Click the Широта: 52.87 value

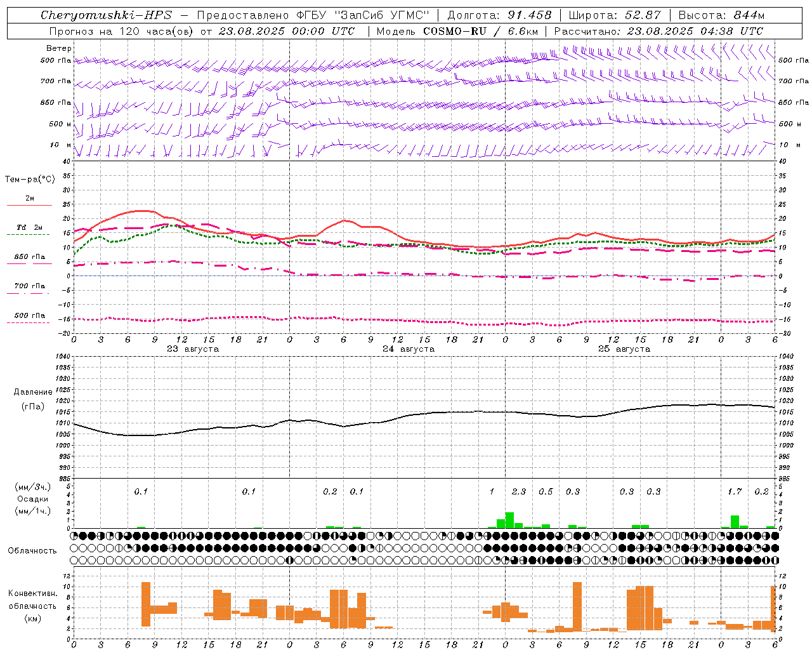(x=615, y=15)
